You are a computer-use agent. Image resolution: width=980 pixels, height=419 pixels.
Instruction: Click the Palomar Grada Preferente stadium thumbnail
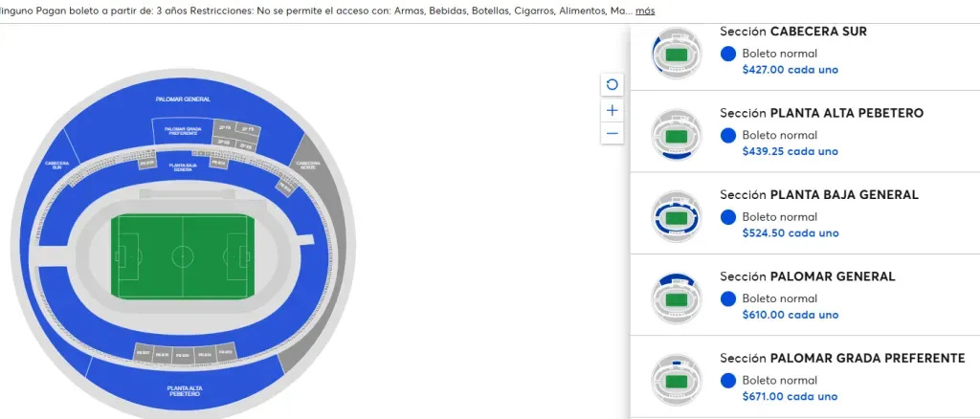click(x=677, y=379)
